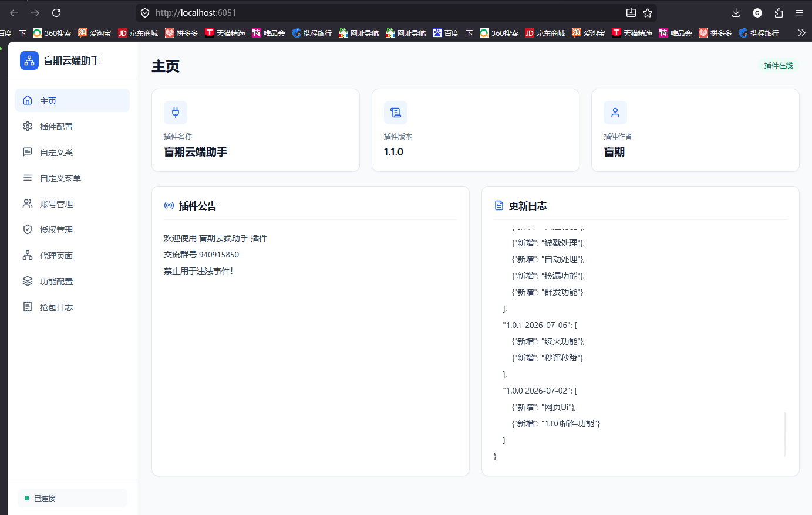This screenshot has width=812, height=515.
Task: Click the 主页 page heading
Action: (x=166, y=66)
